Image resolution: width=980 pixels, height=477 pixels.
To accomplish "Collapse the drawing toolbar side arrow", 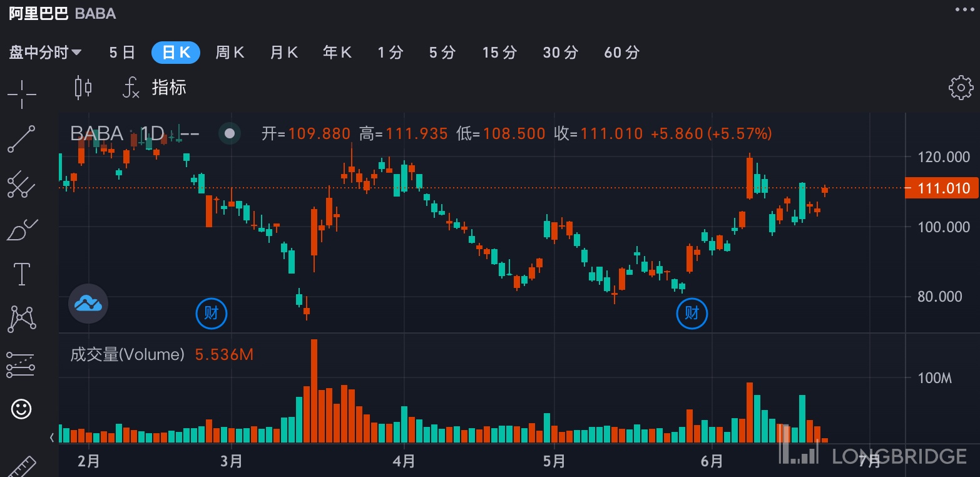I will pyautogui.click(x=52, y=437).
